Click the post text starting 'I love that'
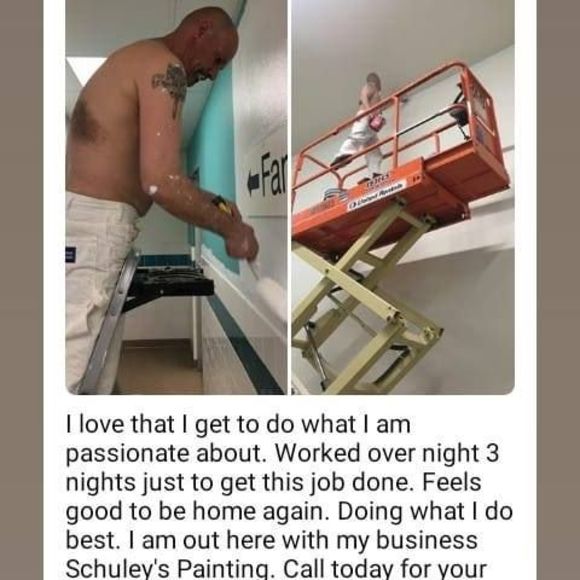This screenshot has width=580, height=580. (290, 497)
